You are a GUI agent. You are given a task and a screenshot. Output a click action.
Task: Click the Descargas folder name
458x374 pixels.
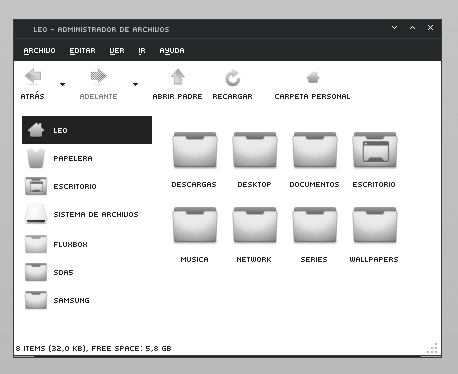pos(194,184)
